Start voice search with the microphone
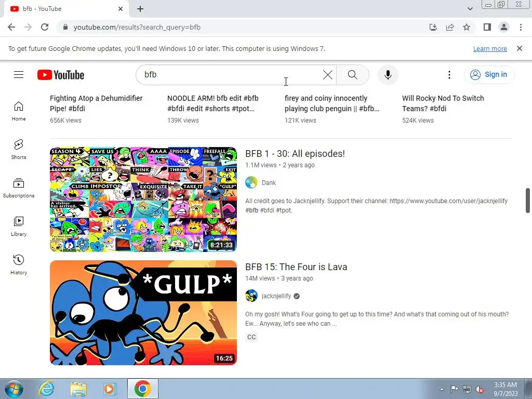Screen dimensions: 532x399 pos(388,75)
